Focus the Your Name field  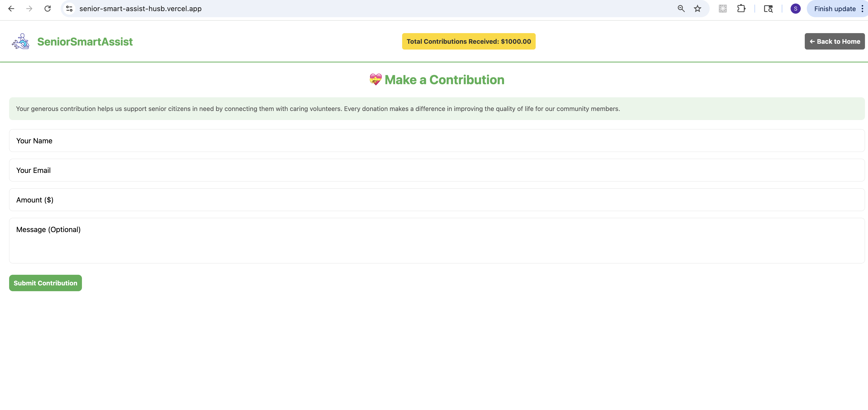click(x=437, y=141)
